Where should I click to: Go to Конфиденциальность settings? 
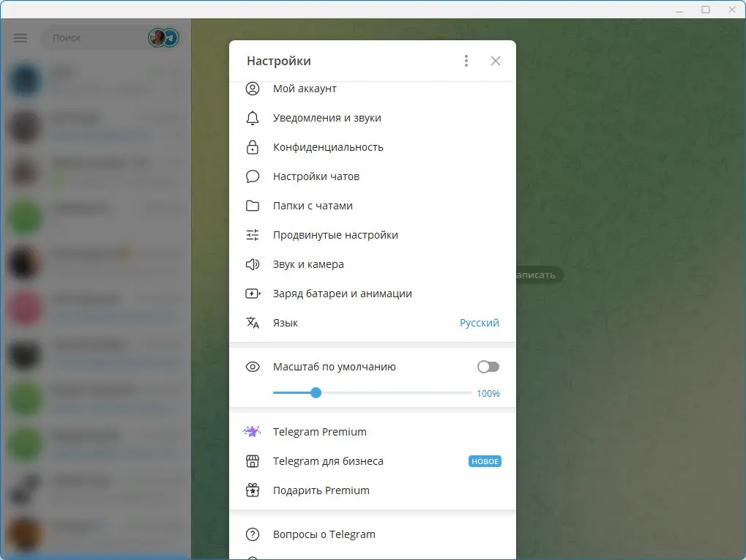tap(373, 147)
